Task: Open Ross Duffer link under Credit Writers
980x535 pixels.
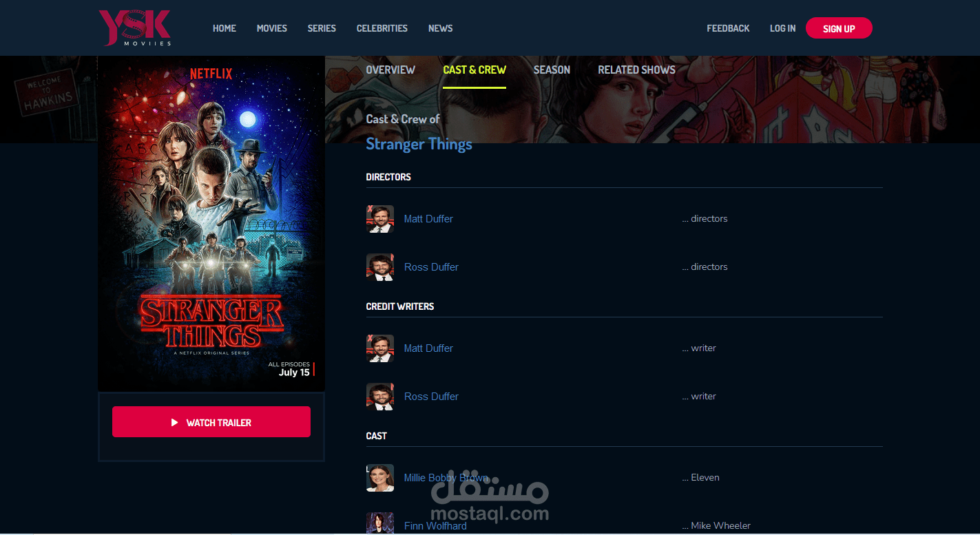Action: (431, 397)
